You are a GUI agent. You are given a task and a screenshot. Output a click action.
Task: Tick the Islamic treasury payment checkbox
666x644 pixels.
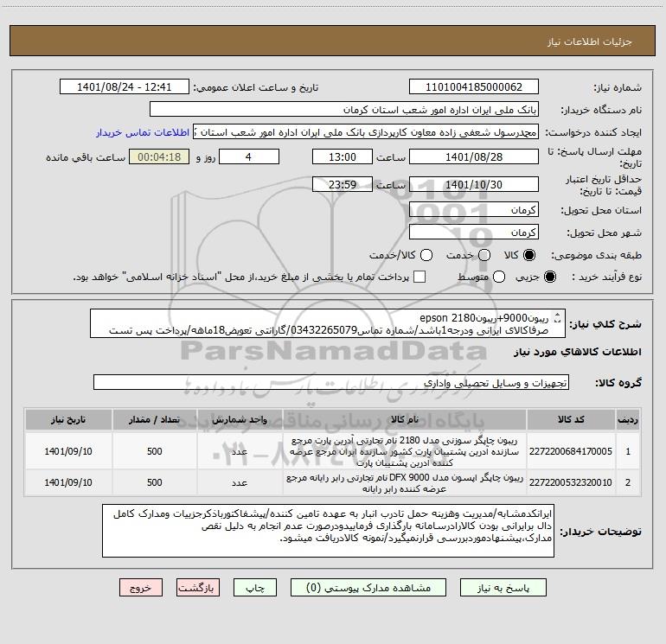click(x=419, y=277)
